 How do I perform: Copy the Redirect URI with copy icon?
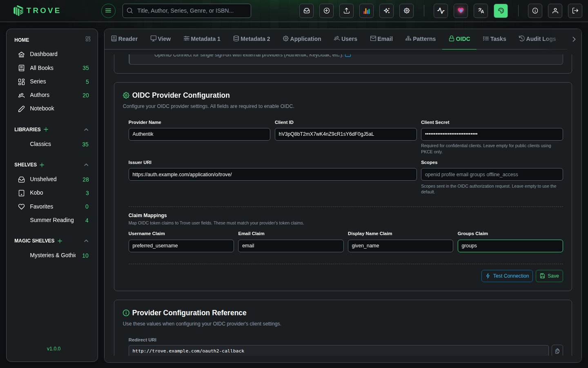click(557, 351)
